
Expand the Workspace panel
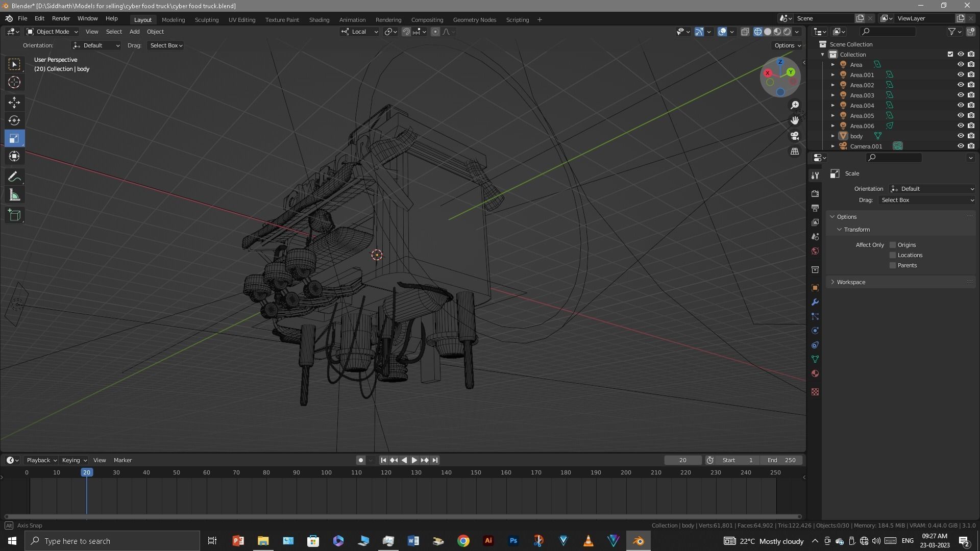point(851,282)
